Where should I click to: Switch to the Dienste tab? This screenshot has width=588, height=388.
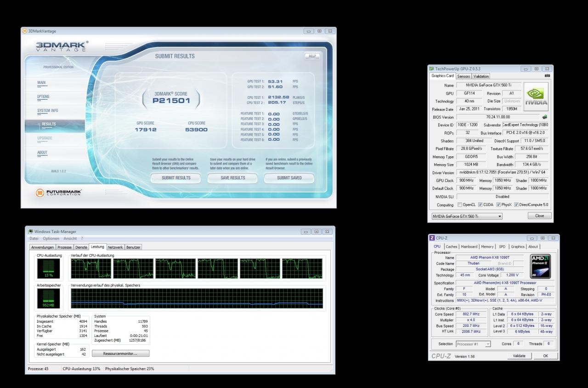(x=81, y=247)
